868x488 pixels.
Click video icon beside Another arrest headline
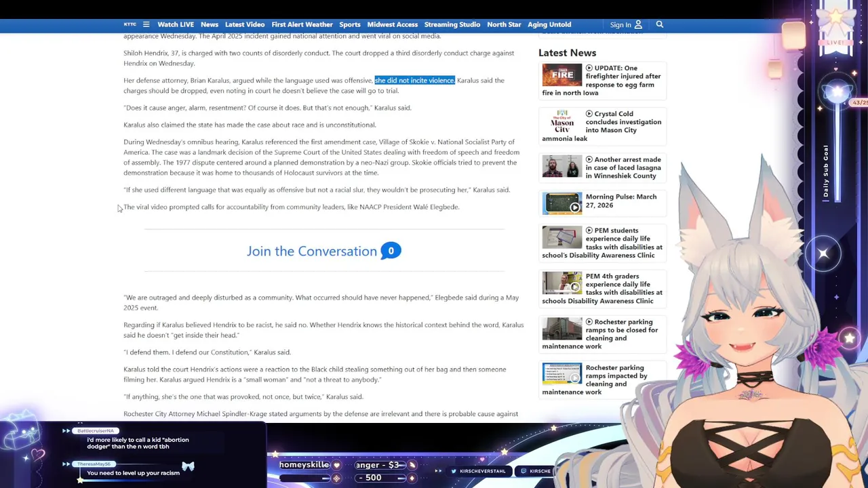click(589, 160)
